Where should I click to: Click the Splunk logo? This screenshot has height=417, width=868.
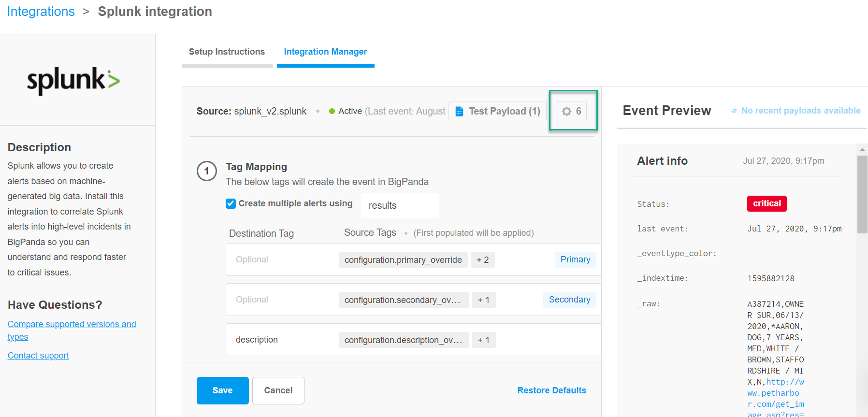pos(73,80)
